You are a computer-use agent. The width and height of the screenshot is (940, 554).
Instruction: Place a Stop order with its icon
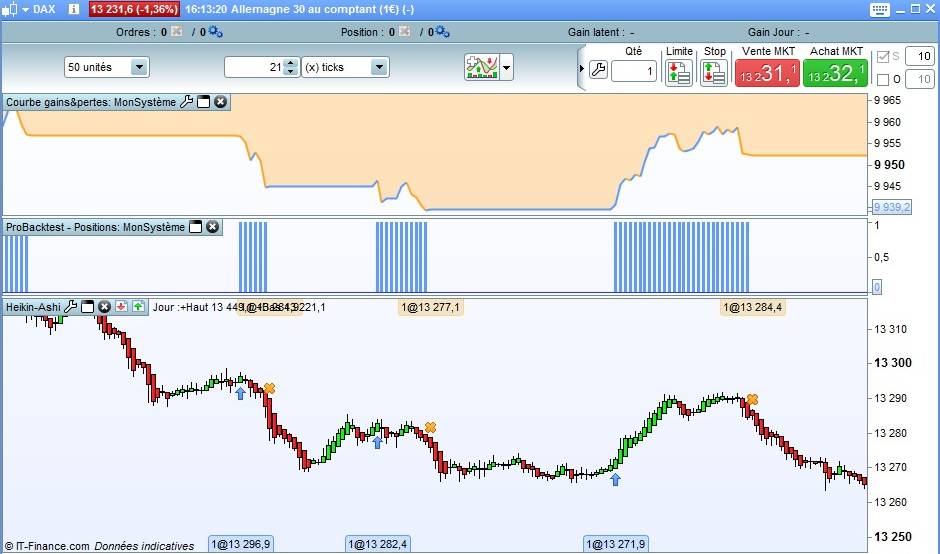(x=713, y=73)
